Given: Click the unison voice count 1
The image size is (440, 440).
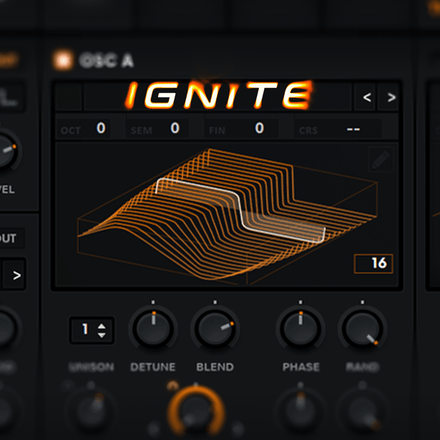Looking at the screenshot, I should [x=85, y=329].
